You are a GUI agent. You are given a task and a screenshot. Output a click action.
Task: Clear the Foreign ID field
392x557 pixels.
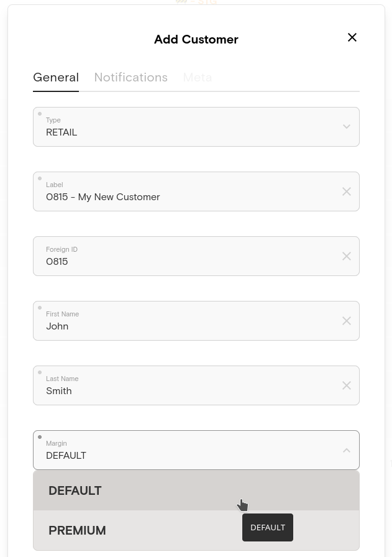347,256
